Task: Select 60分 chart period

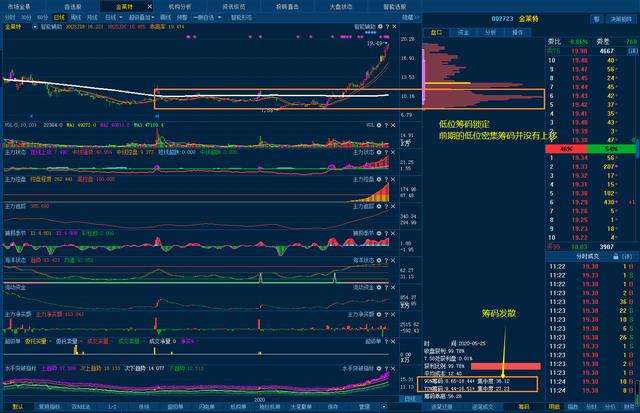Action: [42, 18]
